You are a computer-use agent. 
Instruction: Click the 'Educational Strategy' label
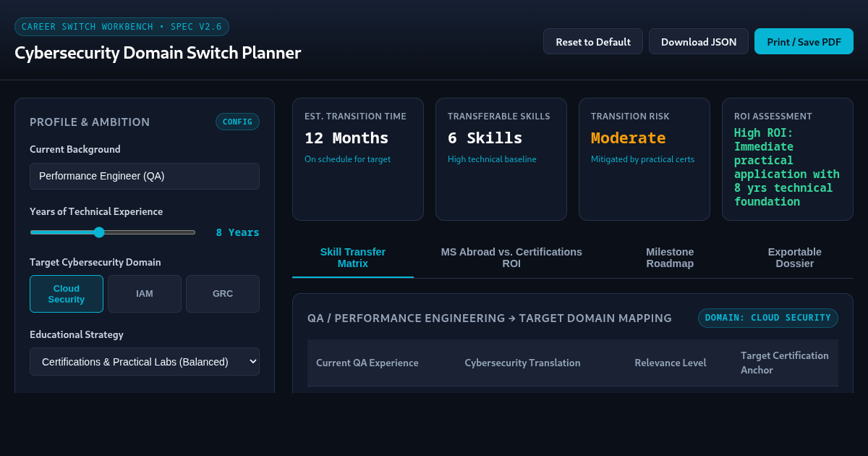(x=77, y=334)
